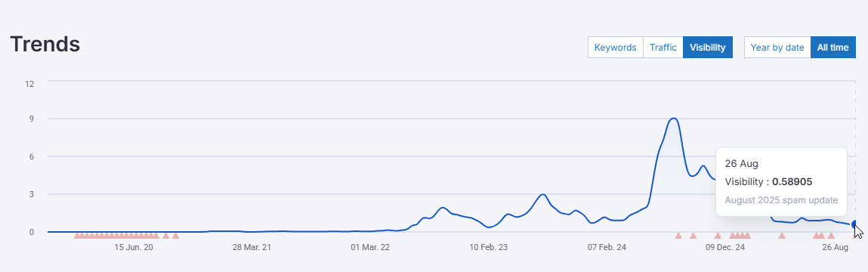Screen dimensions: 868x272
Task: Choose the All time range
Action: coord(832,48)
